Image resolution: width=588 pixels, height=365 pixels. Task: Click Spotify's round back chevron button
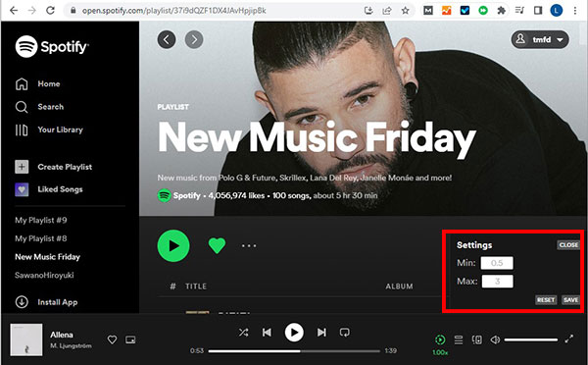[x=167, y=39]
